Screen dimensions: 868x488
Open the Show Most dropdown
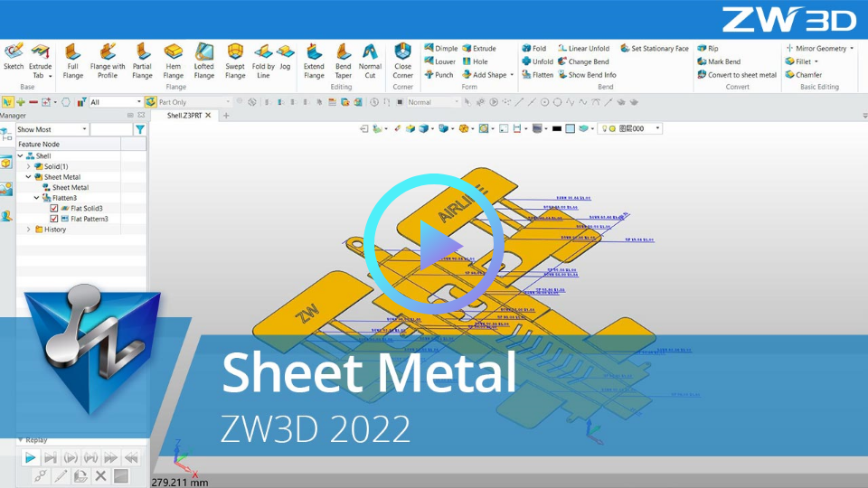52,129
